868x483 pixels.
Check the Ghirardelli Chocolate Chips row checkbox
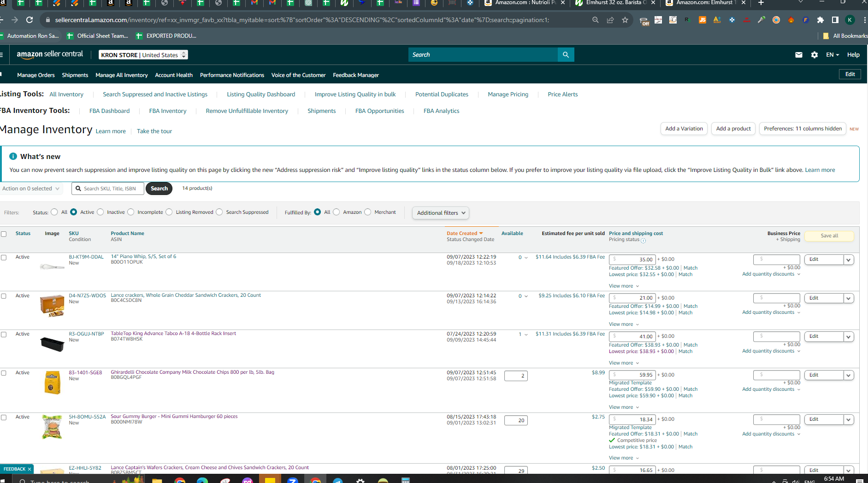(x=4, y=373)
